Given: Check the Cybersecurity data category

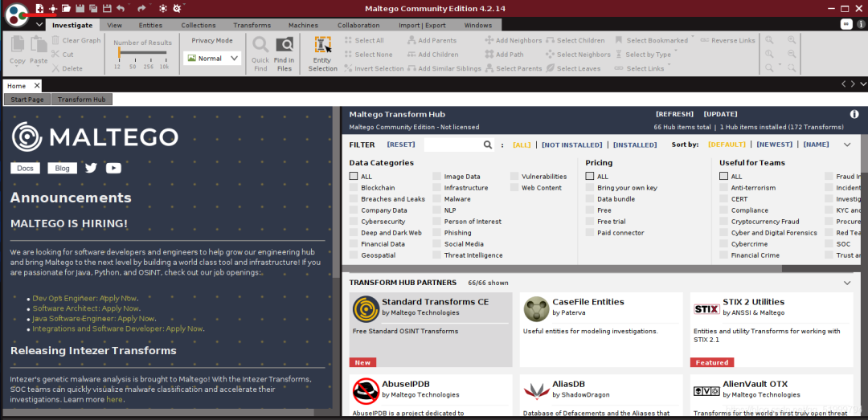Looking at the screenshot, I should click(x=353, y=222).
